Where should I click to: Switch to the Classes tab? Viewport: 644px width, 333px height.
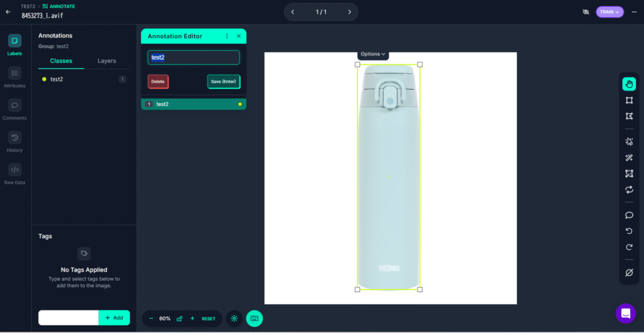click(61, 61)
